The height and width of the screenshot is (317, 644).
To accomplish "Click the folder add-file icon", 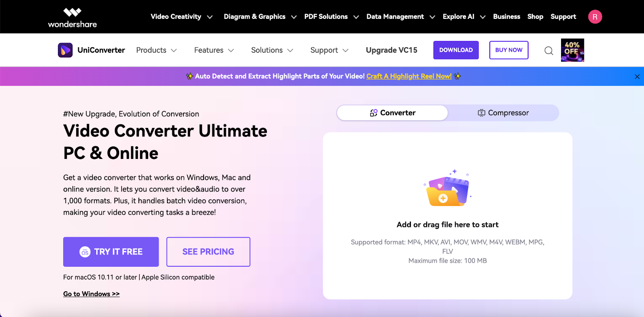I will (448, 188).
